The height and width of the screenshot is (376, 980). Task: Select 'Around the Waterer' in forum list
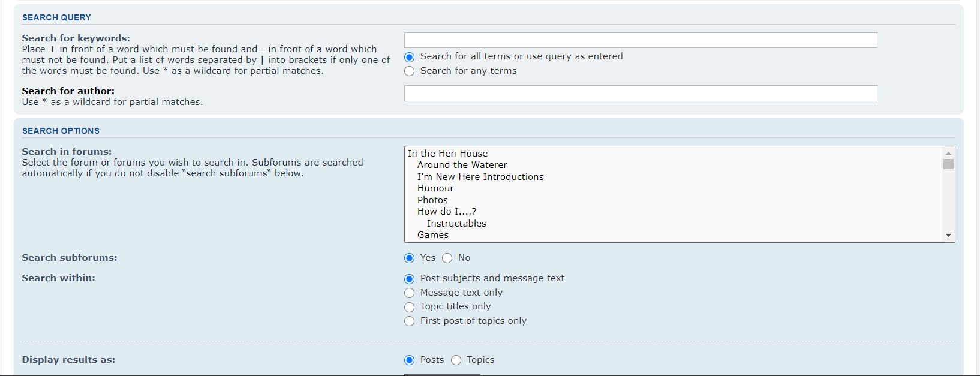[462, 165]
